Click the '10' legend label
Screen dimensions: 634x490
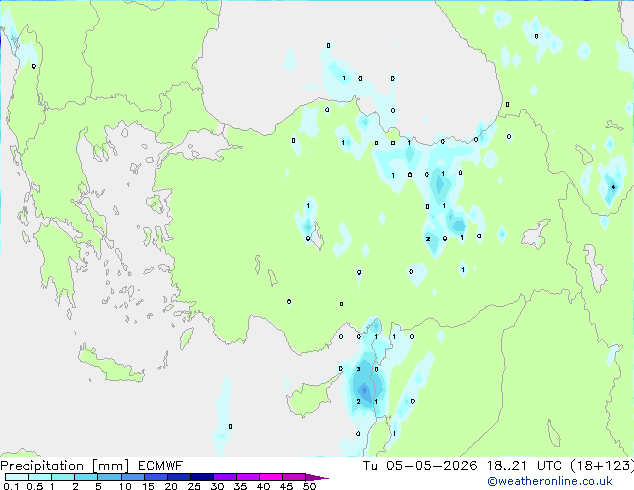[x=125, y=486]
